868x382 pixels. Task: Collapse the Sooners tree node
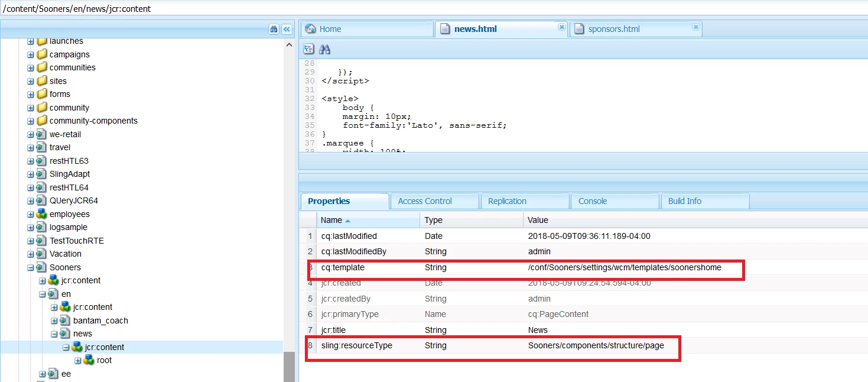(x=31, y=268)
